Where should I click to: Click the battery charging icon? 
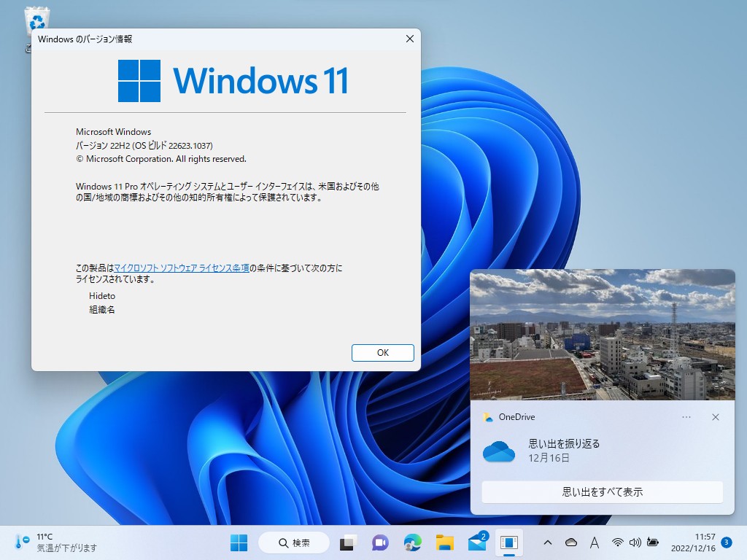[651, 542]
